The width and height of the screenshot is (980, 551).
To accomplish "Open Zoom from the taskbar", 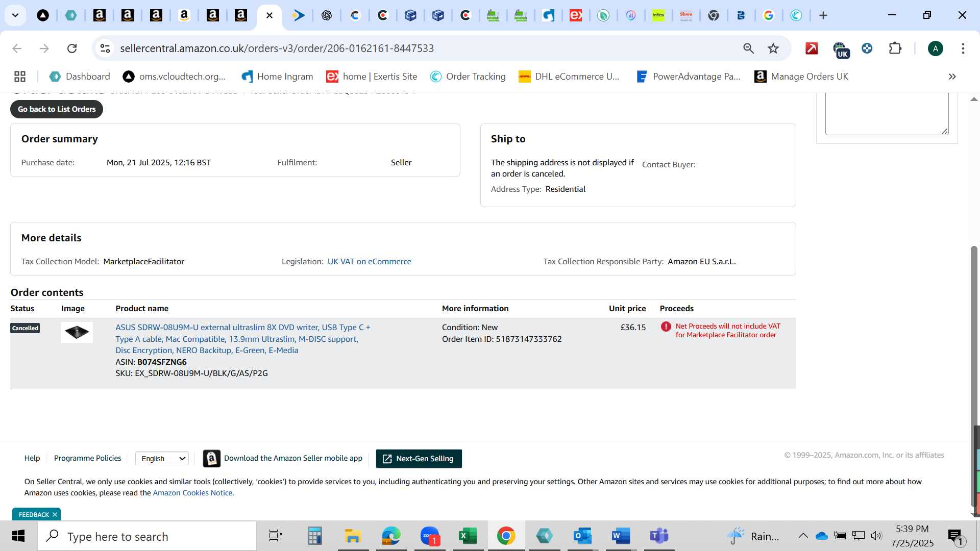I will (x=430, y=536).
